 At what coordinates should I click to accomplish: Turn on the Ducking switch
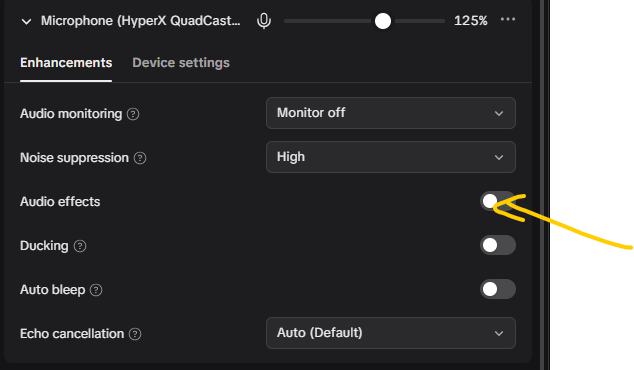tap(498, 245)
